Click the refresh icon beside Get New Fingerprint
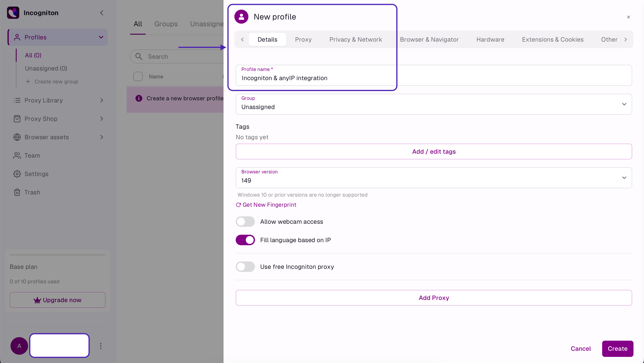The image size is (644, 363). tap(238, 205)
